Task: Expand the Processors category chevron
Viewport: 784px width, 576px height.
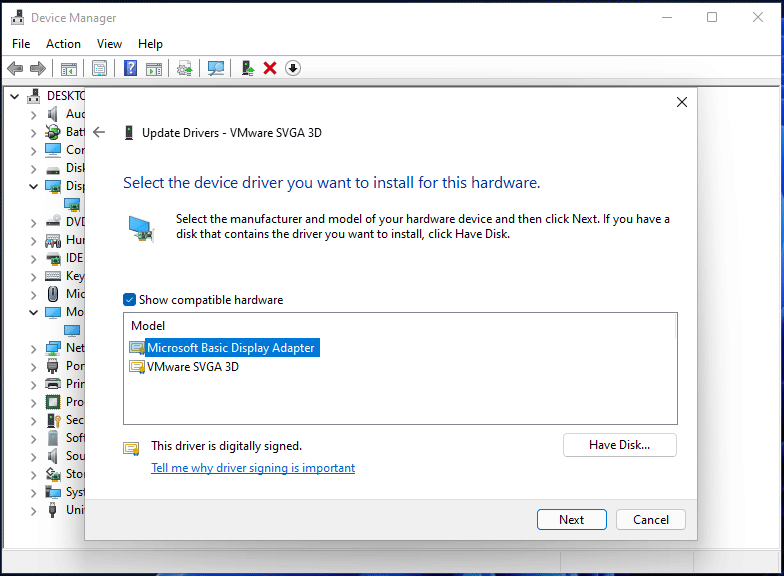Action: click(x=34, y=403)
